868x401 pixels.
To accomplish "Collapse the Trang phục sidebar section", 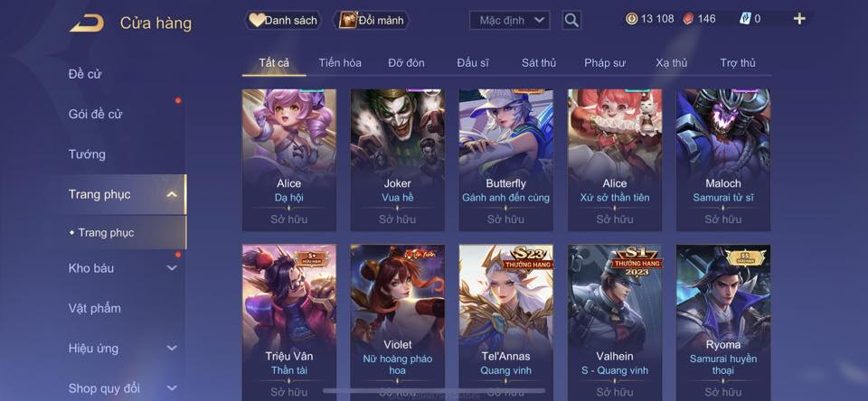I will (172, 194).
